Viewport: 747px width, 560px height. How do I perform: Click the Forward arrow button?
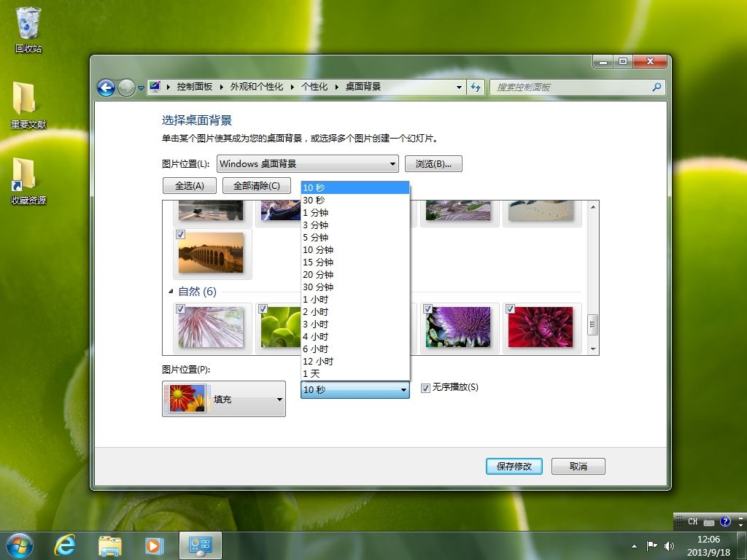click(x=126, y=87)
